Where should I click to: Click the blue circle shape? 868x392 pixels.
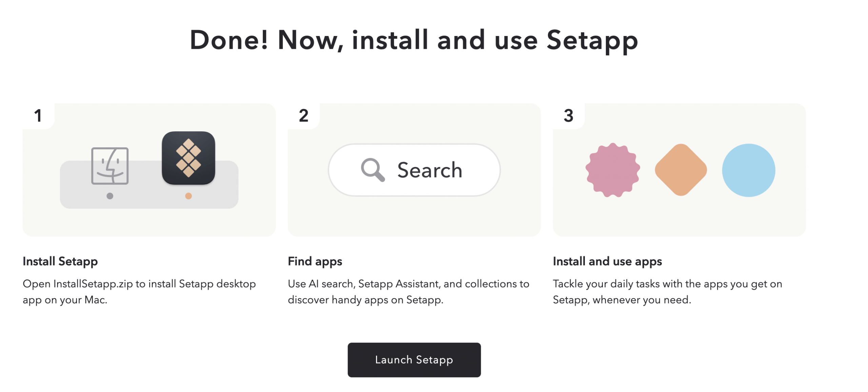coord(748,170)
